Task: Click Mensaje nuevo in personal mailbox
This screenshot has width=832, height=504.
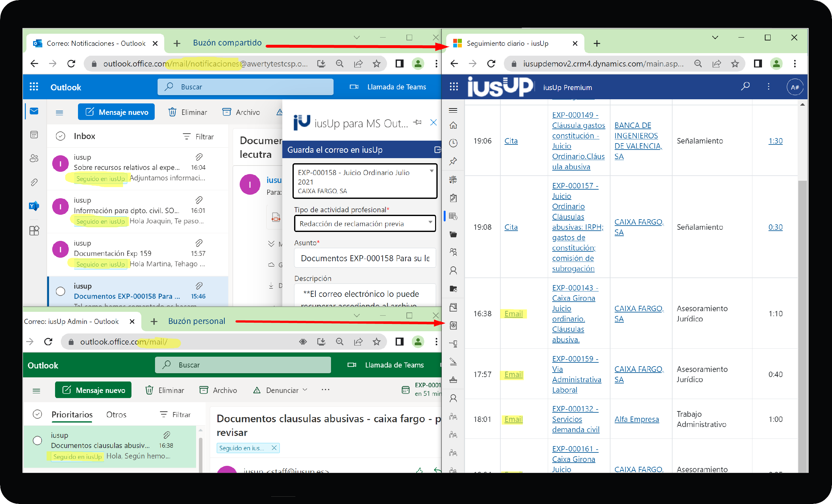Action: pyautogui.click(x=93, y=390)
